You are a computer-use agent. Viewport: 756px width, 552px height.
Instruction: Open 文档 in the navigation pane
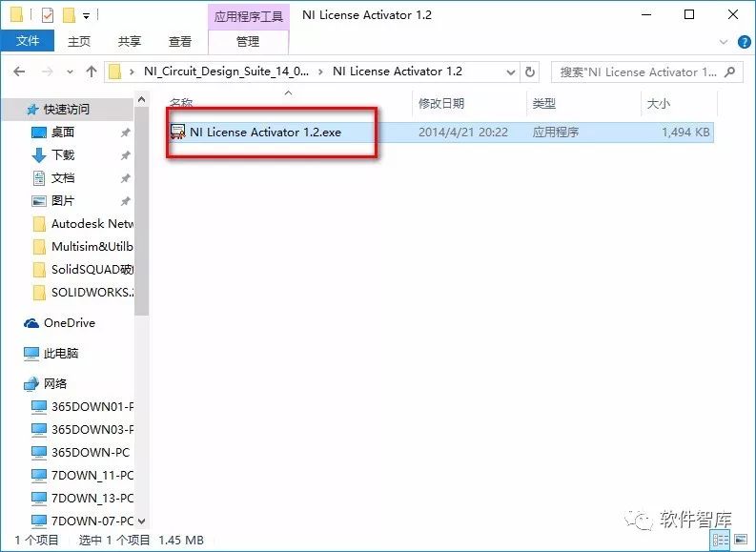click(x=63, y=178)
